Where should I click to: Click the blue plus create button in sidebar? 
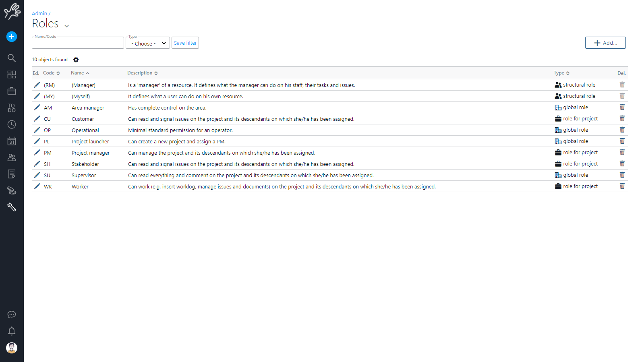(x=12, y=37)
